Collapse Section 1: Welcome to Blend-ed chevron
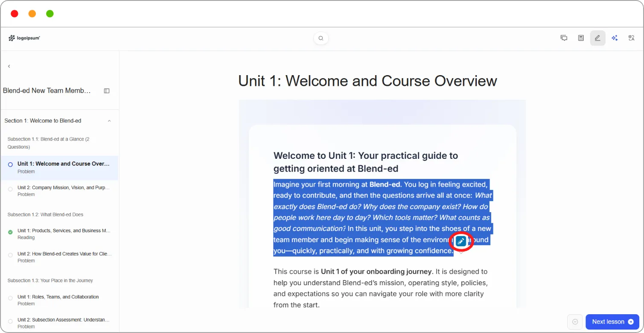Screen dimensions: 644x333 109,121
